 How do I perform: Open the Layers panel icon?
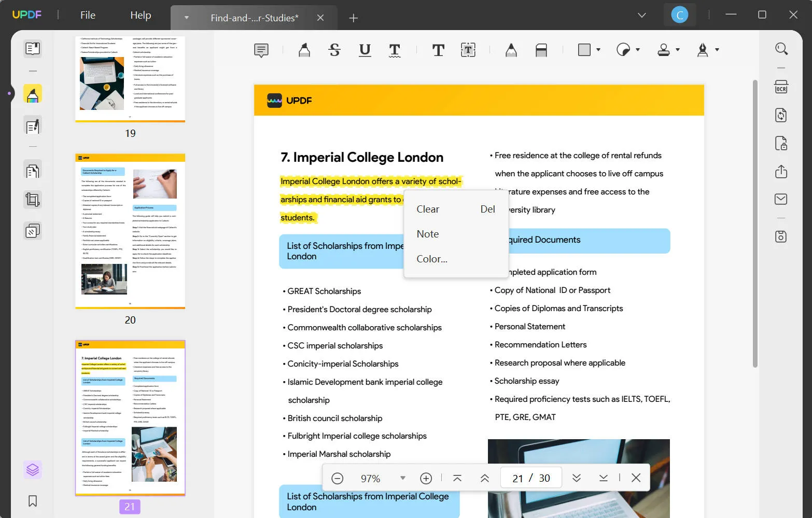pyautogui.click(x=33, y=470)
